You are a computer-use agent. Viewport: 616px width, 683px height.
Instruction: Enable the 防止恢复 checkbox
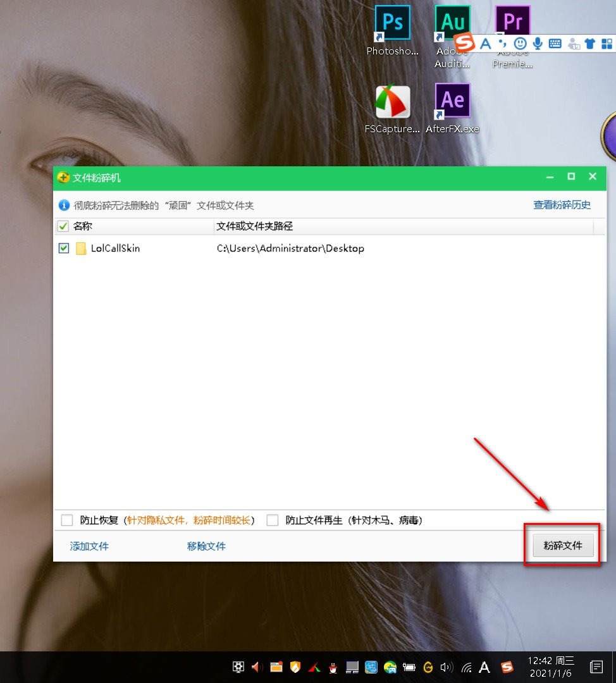pyautogui.click(x=67, y=520)
